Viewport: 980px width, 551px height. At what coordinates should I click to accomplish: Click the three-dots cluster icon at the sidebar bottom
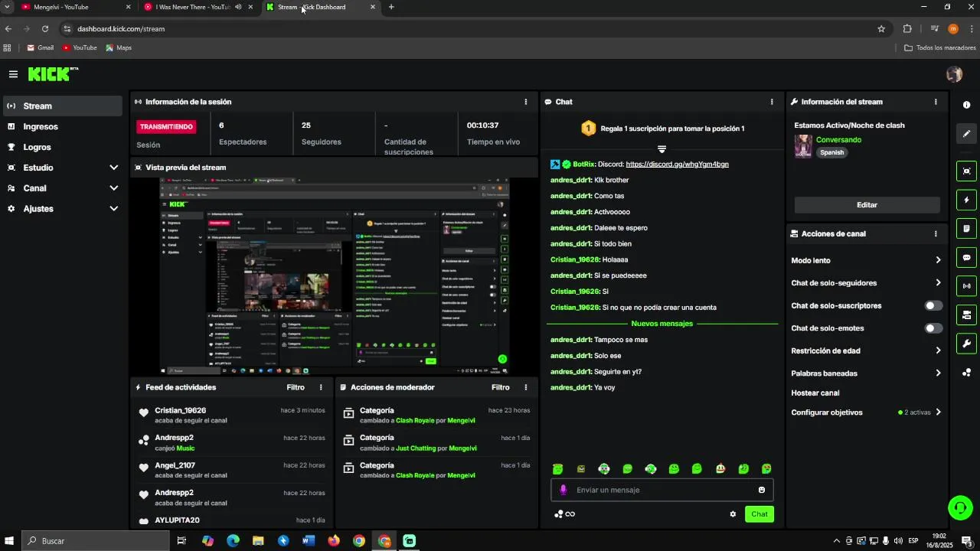click(966, 373)
